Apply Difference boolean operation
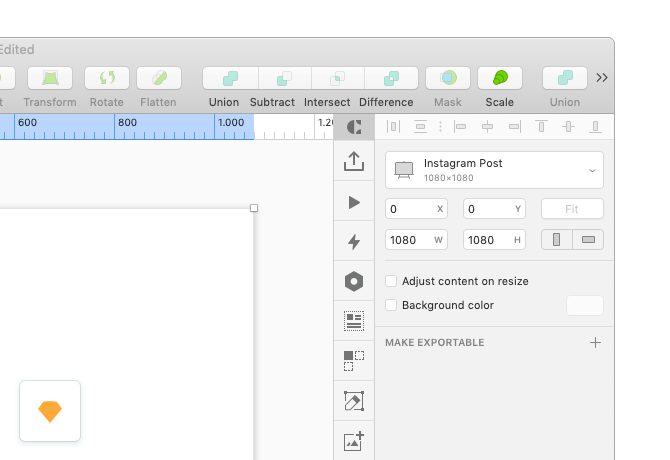 [391, 78]
